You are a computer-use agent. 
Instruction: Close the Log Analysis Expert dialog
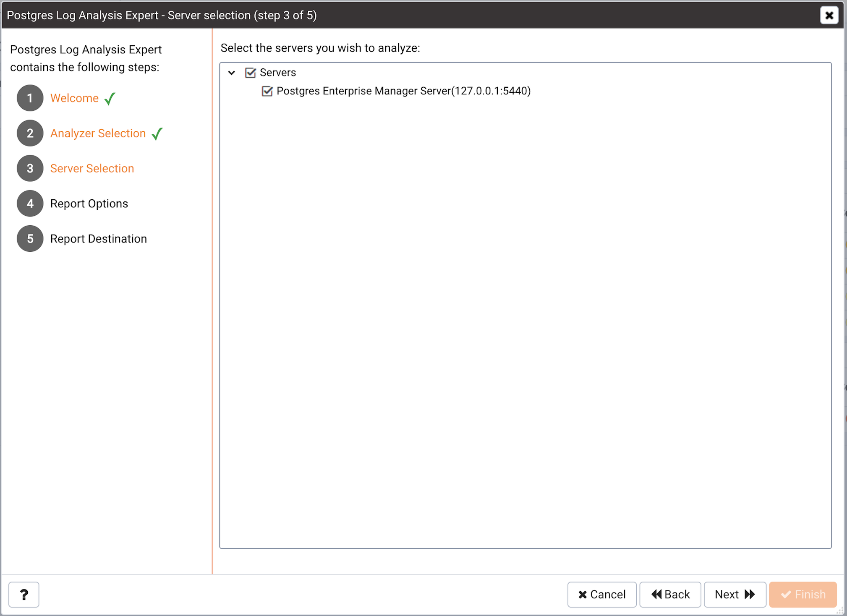829,16
